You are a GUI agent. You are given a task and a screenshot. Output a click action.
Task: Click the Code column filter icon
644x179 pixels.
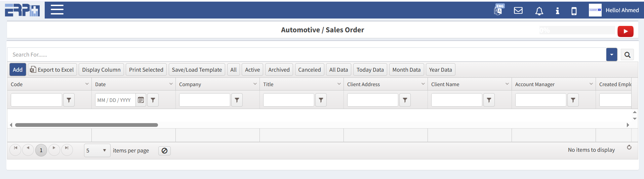pos(69,100)
